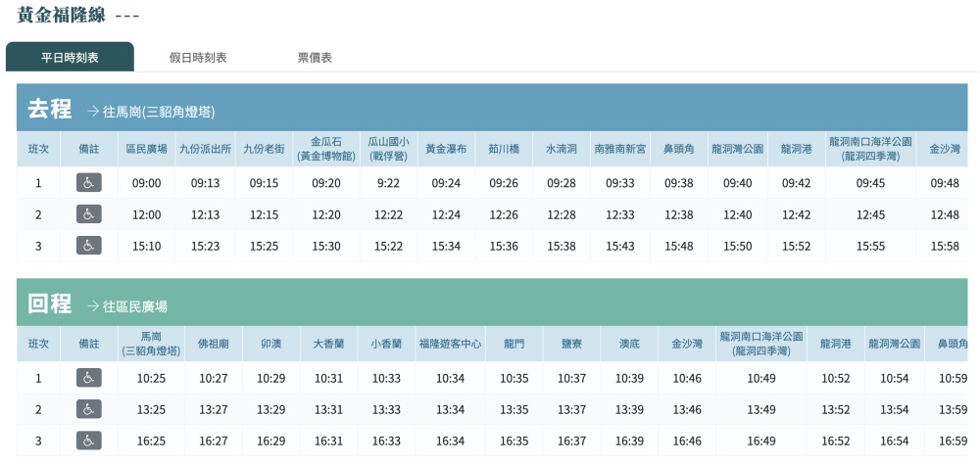The height and width of the screenshot is (466, 980).
Task: Click the 九份老街 stop header
Action: point(264,149)
